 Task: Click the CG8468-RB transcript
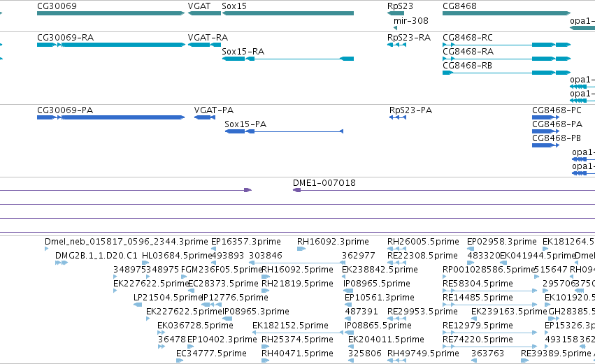click(506, 73)
